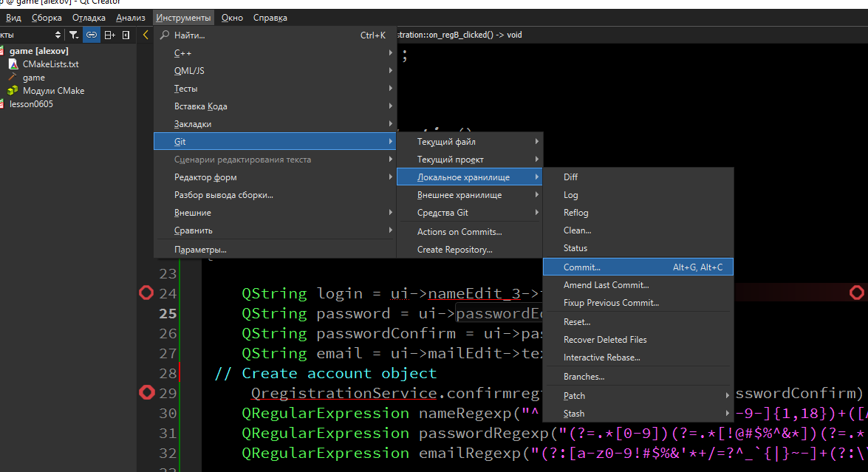
Task: Open the Окно menu
Action: pos(232,18)
